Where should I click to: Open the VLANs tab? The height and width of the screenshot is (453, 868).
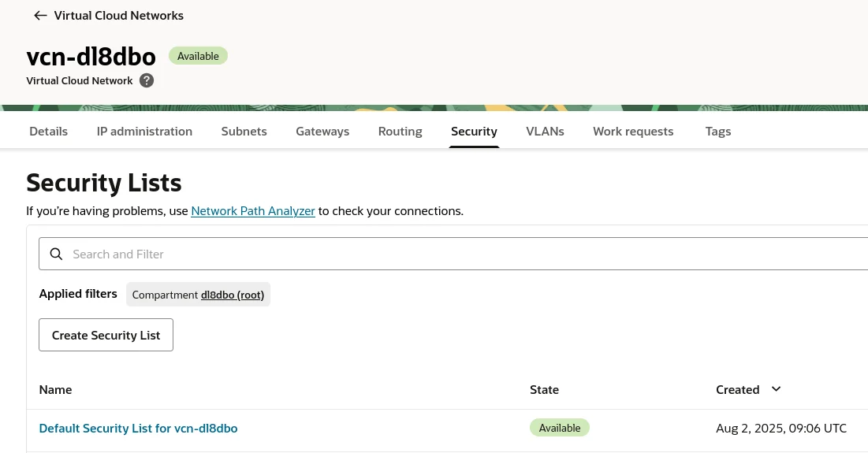(545, 132)
